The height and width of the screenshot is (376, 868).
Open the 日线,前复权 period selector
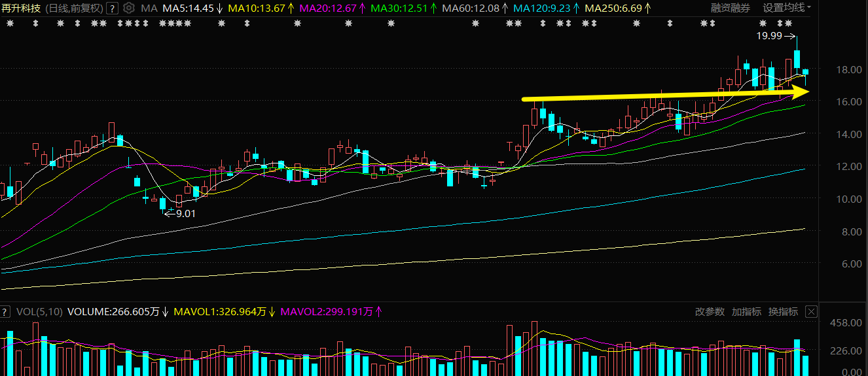click(x=74, y=9)
